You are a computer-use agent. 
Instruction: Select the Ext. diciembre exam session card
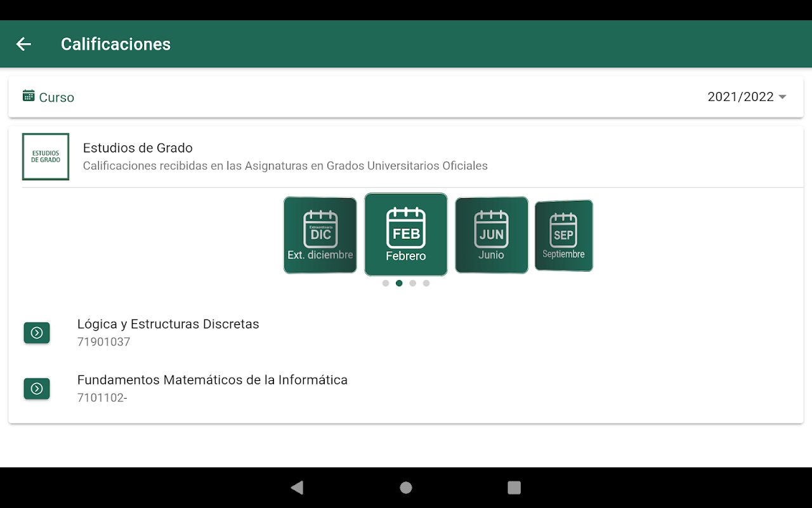[x=320, y=235]
